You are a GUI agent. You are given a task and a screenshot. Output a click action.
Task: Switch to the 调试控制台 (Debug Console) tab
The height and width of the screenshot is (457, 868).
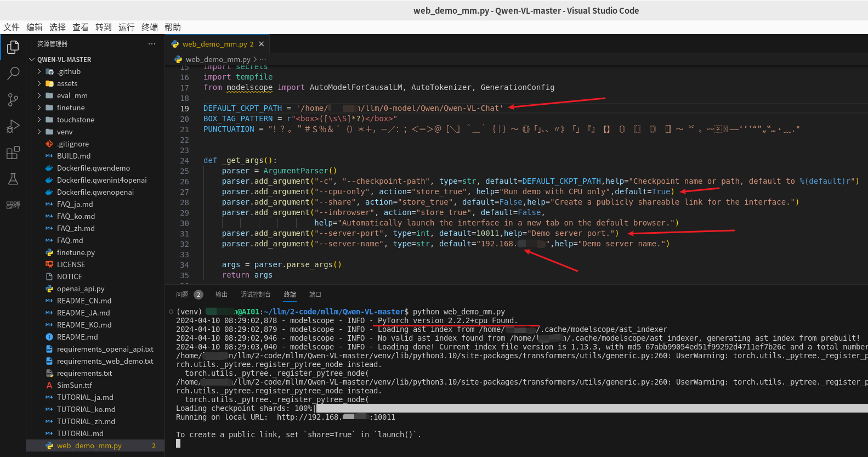coord(256,295)
